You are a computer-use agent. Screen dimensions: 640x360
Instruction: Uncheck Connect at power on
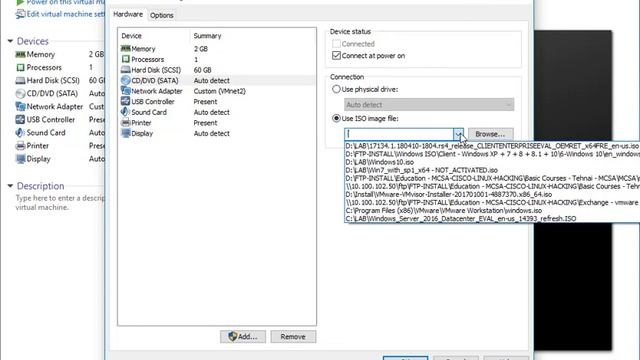336,56
